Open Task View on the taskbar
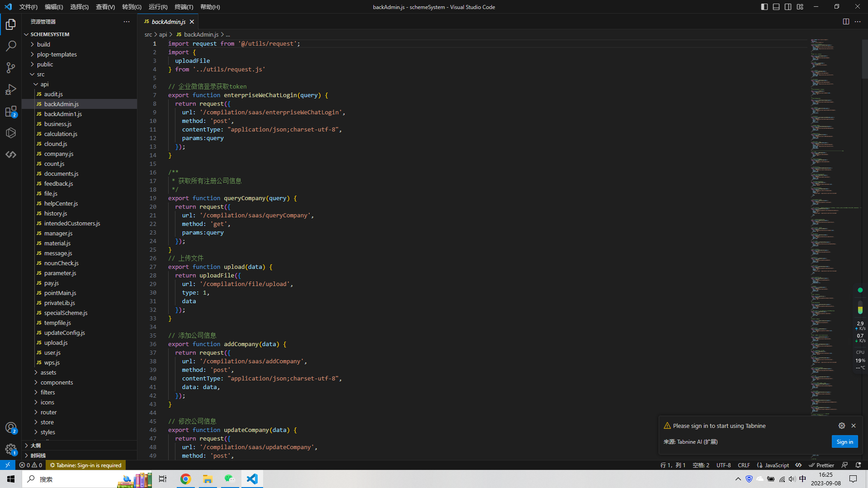This screenshot has height=488, width=868. click(x=163, y=479)
